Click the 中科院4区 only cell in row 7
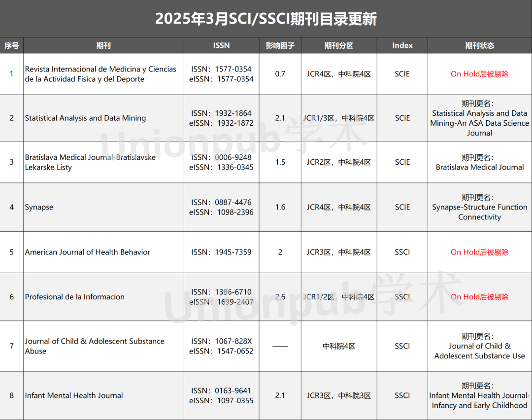 (339, 346)
